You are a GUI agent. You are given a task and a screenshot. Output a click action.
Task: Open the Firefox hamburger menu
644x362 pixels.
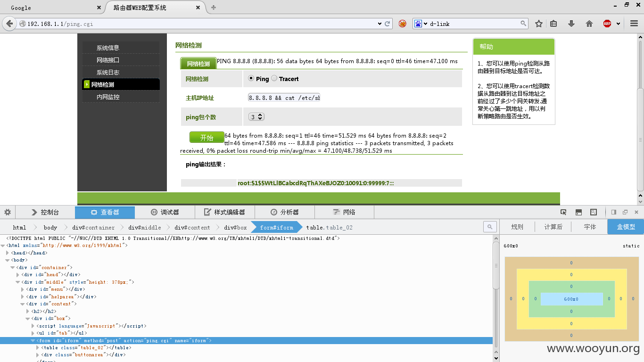pos(634,24)
